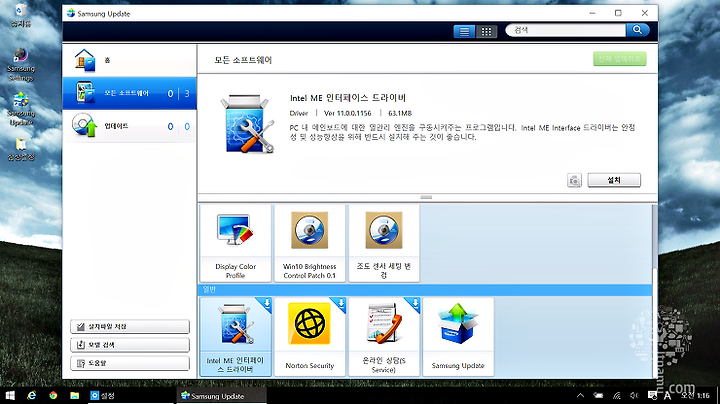Click the update disc arrow icon
Image resolution: width=720 pixels, height=404 pixels.
[84, 125]
